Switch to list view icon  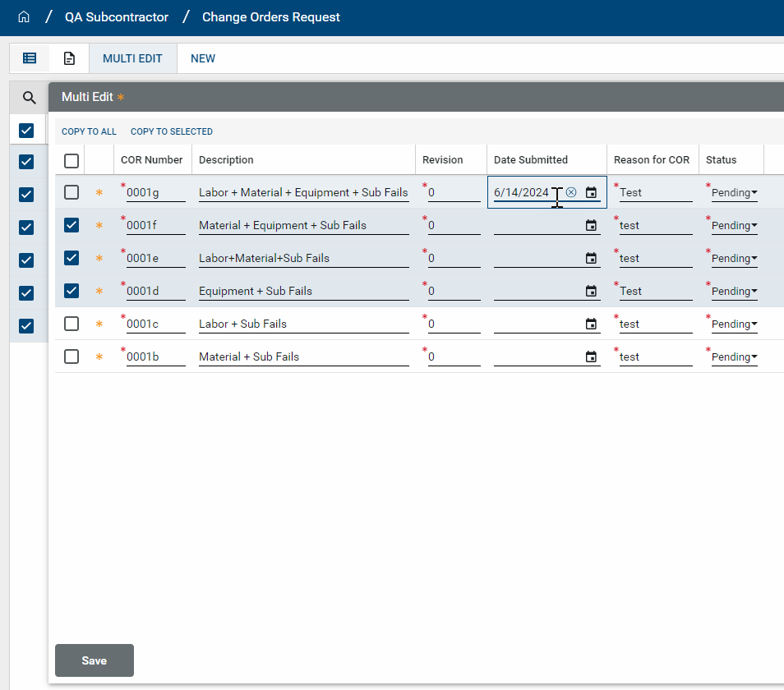click(x=30, y=58)
